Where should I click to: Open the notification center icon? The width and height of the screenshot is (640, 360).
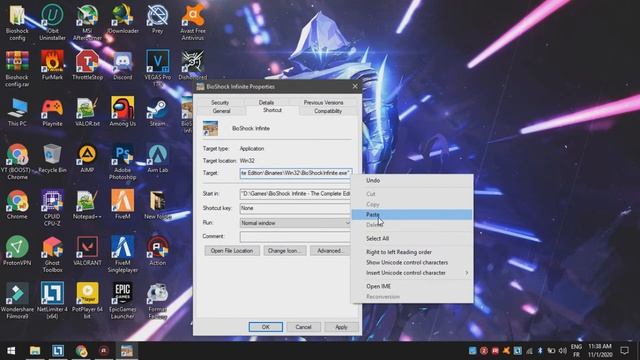point(624,351)
